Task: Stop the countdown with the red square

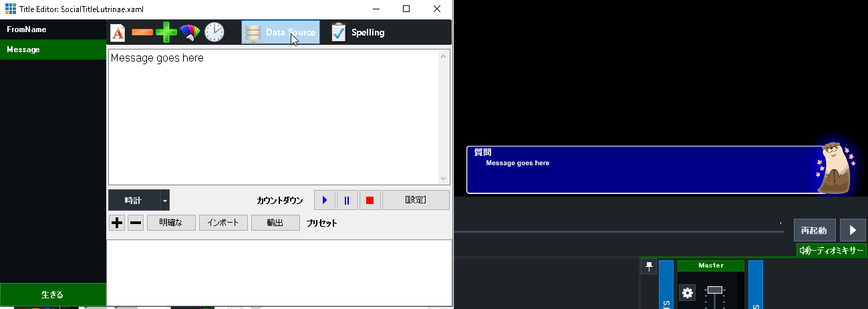Action: pyautogui.click(x=370, y=200)
